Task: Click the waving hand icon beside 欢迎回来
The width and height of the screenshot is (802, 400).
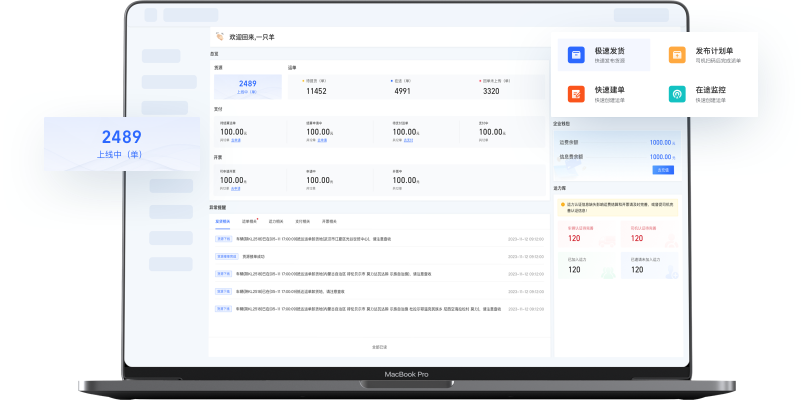Action: click(x=220, y=37)
